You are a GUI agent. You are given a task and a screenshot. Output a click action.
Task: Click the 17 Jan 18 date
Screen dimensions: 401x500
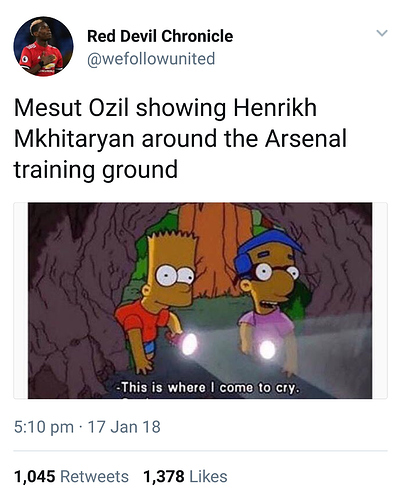(x=124, y=427)
